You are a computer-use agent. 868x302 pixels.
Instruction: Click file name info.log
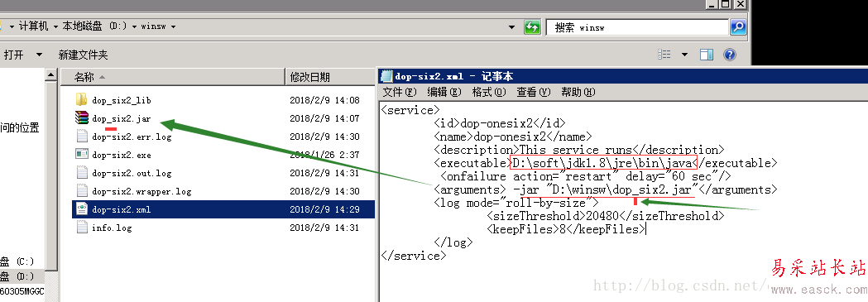pos(112,228)
